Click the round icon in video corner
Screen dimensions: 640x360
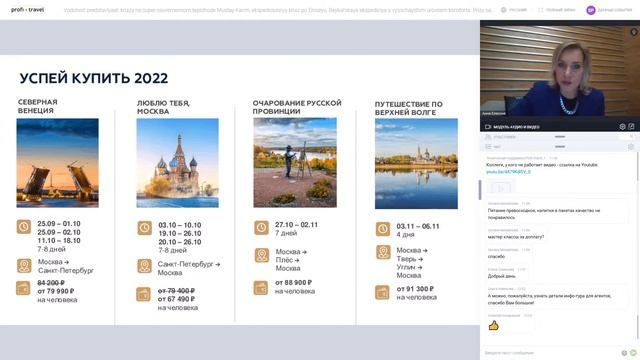tap(633, 32)
